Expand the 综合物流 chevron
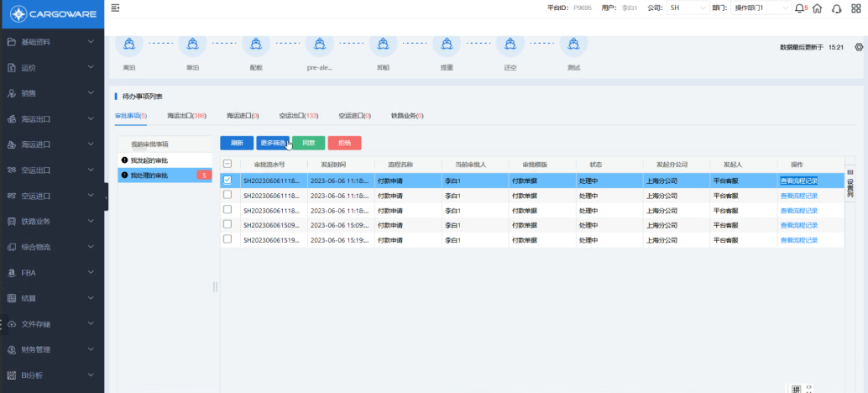The width and height of the screenshot is (868, 393). [x=92, y=247]
